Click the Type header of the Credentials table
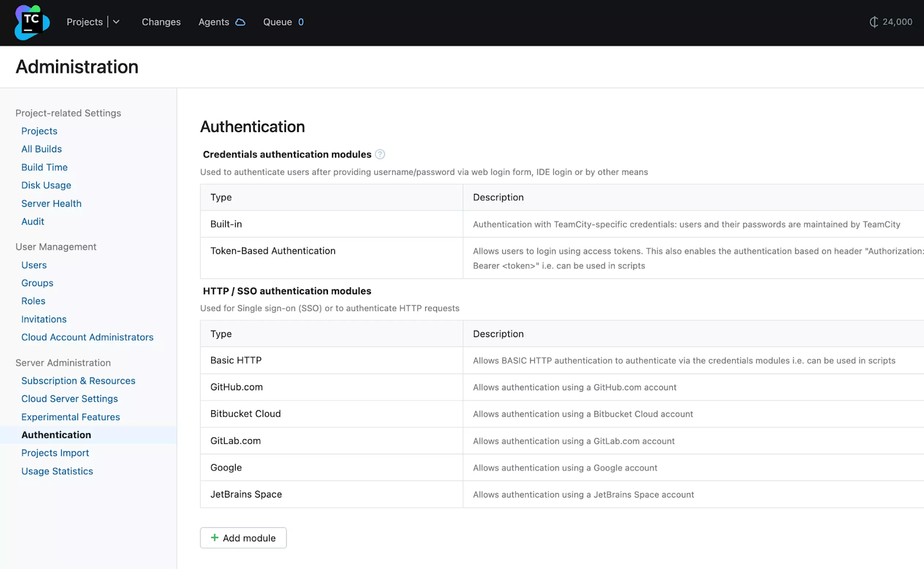The width and height of the screenshot is (924, 569). coord(221,197)
